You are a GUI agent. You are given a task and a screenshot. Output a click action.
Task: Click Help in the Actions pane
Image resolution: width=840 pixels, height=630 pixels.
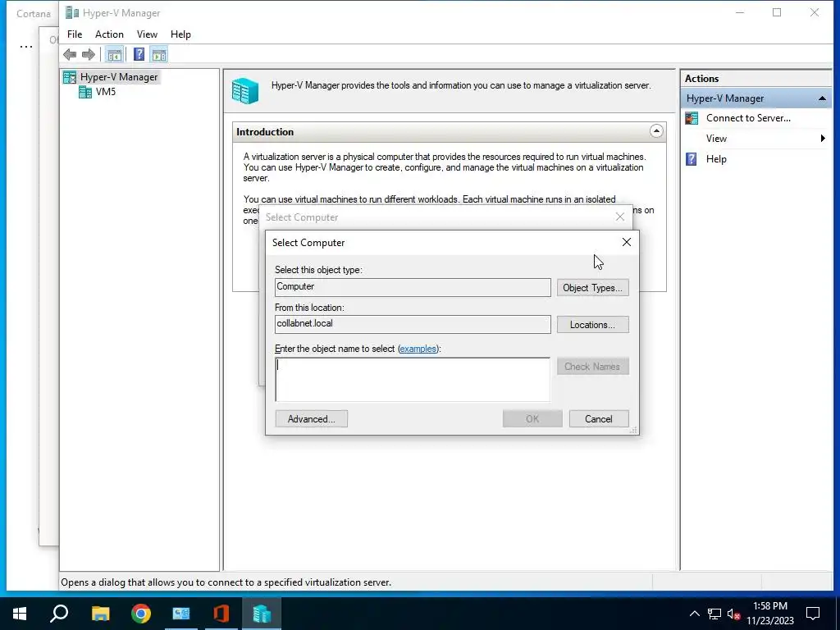tap(715, 159)
